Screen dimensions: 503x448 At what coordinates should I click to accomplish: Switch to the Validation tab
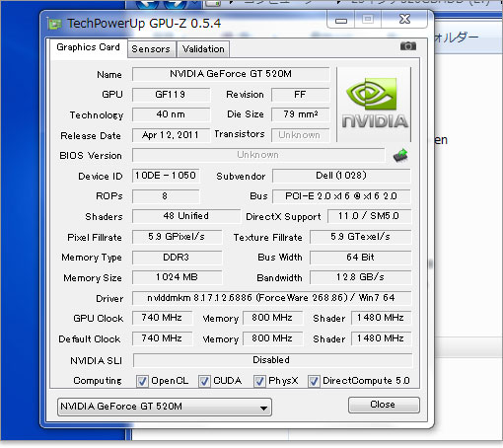coord(203,49)
